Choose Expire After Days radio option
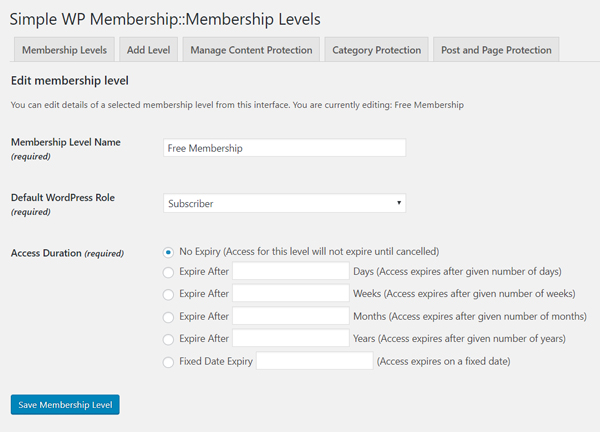Image resolution: width=600 pixels, height=432 pixels. tap(168, 272)
